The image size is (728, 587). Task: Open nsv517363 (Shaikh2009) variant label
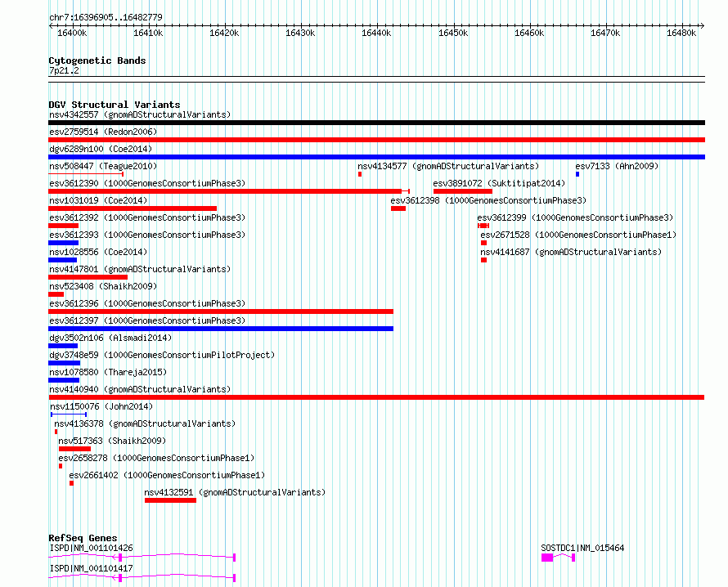(112, 441)
